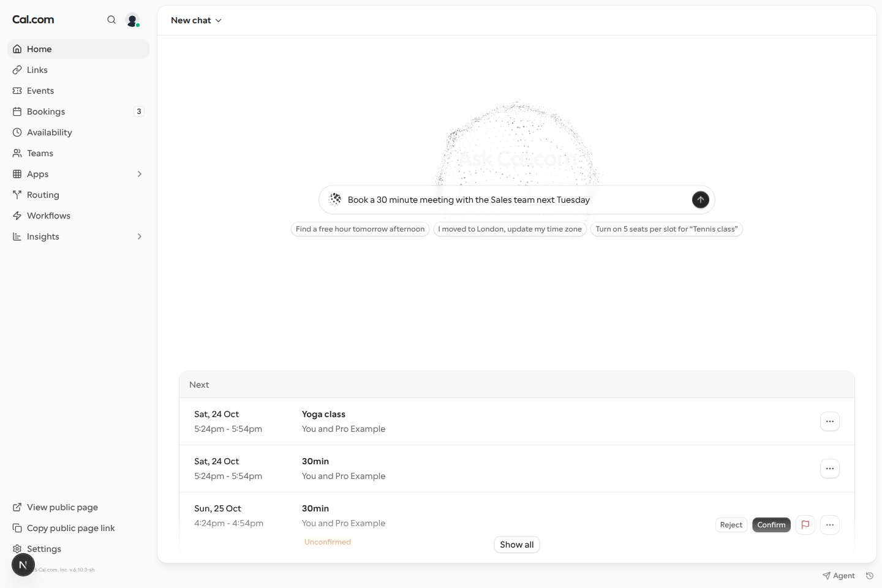Click the round N avatar badge at bottom left
The height and width of the screenshot is (588, 882).
coord(23,565)
